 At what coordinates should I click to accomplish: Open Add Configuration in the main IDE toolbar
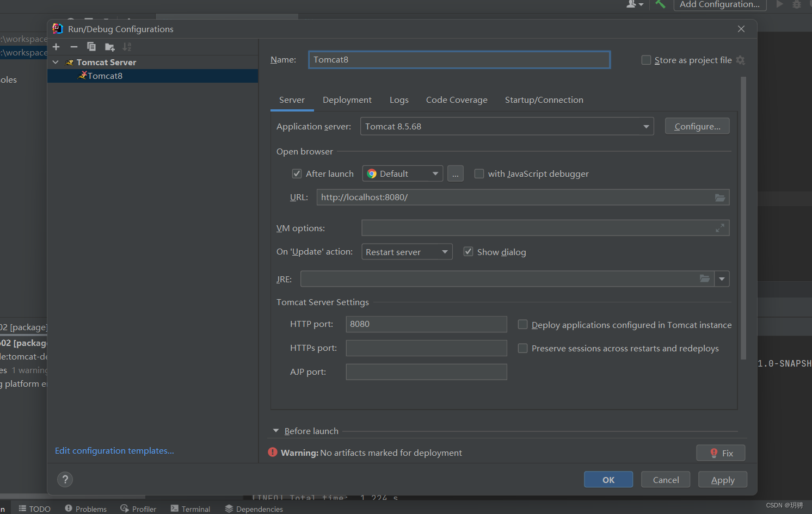[x=719, y=5]
